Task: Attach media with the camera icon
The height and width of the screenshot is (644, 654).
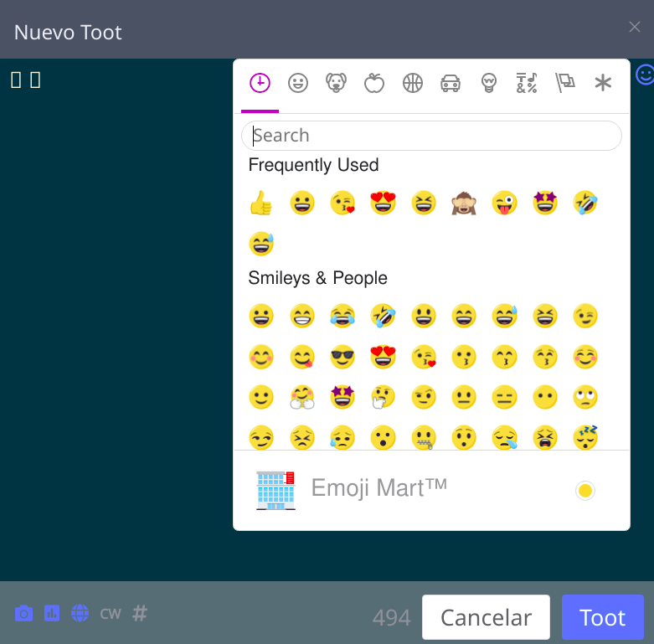Action: tap(23, 614)
